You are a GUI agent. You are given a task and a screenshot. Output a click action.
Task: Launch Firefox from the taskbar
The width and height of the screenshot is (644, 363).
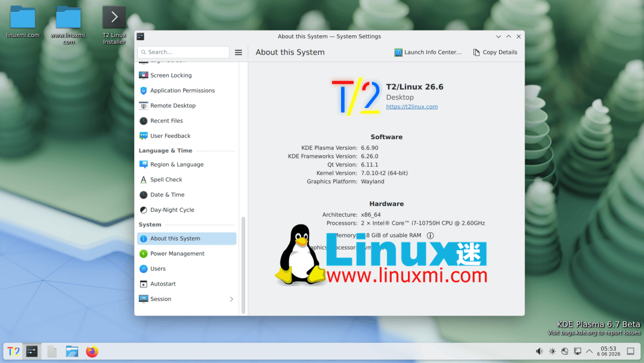point(92,352)
